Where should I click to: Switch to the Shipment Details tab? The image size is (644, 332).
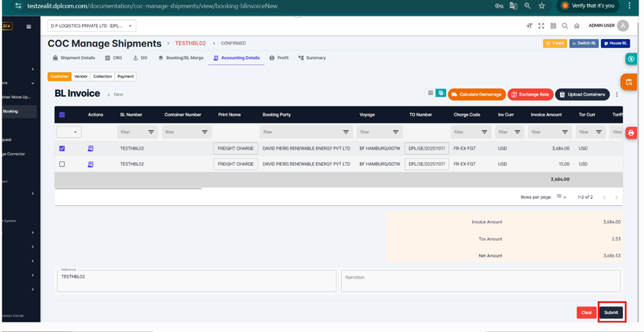click(74, 58)
